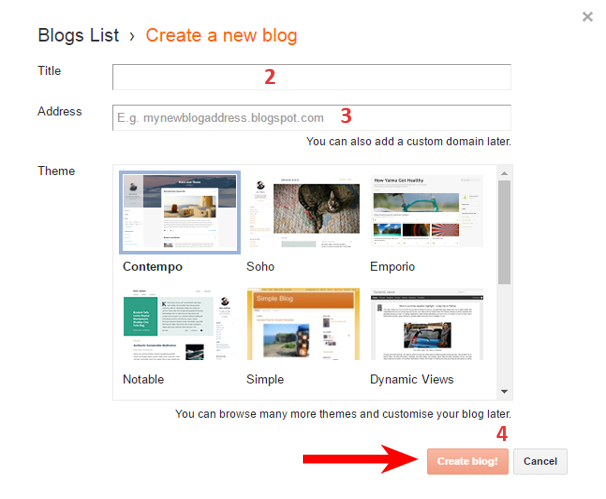The image size is (606, 499).
Task: Select the Contempo theme thumbnail
Action: point(180,212)
